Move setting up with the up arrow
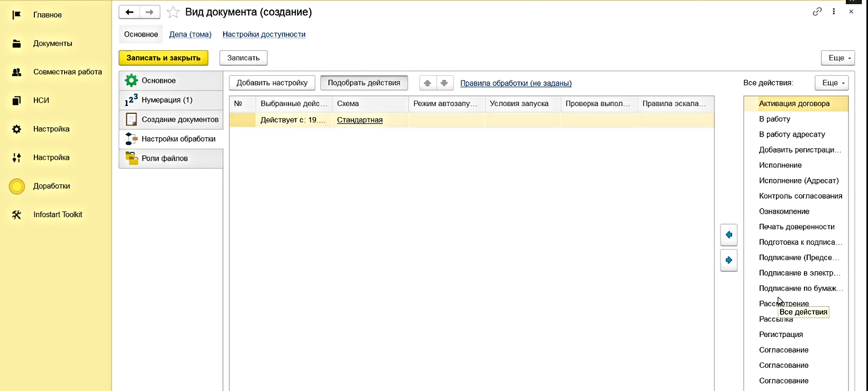Image resolution: width=868 pixels, height=391 pixels. (x=428, y=83)
